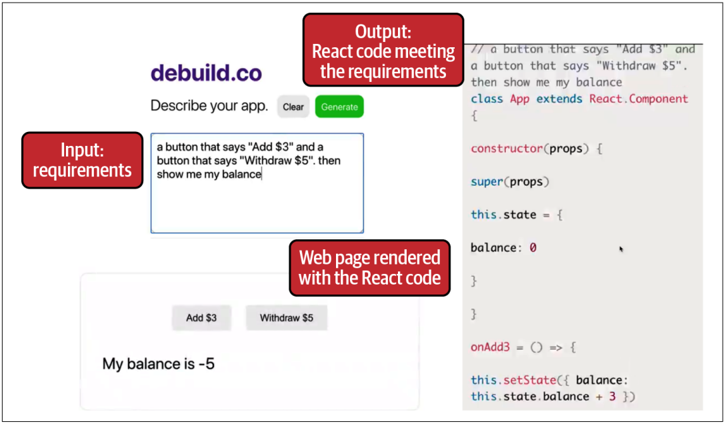Screen dimensions: 725x424
Task: Click the 'super(props)' code line
Action: [510, 182]
